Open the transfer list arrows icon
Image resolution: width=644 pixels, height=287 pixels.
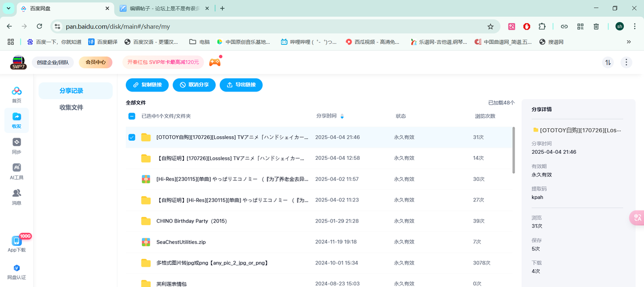[608, 62]
